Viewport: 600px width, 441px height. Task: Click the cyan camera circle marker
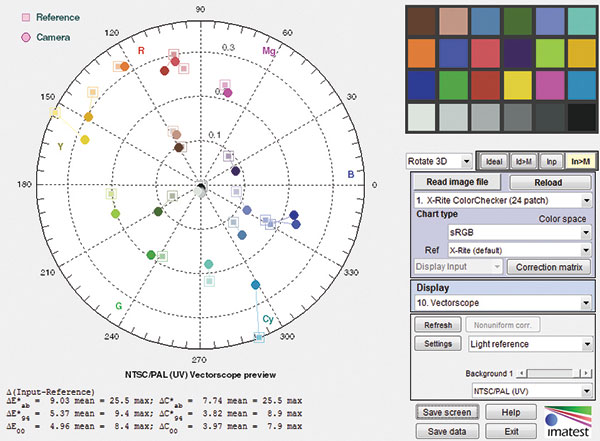(x=256, y=285)
